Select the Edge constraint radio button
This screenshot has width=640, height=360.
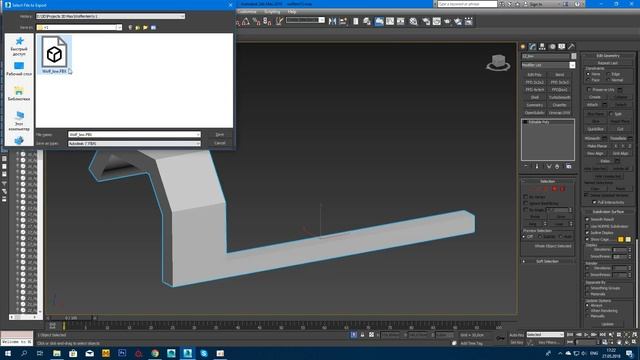608,74
